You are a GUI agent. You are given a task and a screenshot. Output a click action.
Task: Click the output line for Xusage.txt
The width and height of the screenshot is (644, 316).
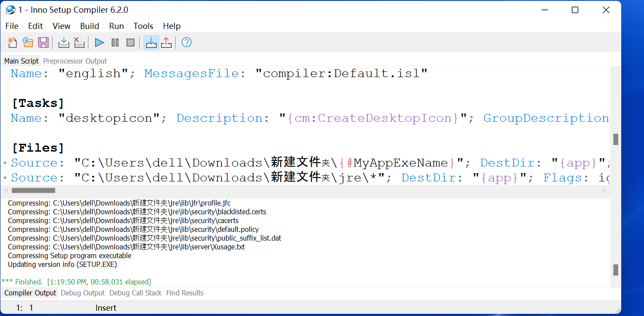[127, 247]
